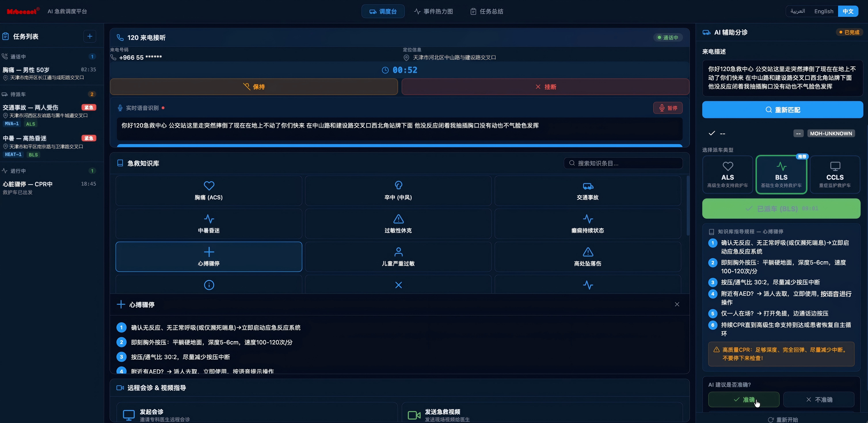Mark AI suggestion as 不准确
The height and width of the screenshot is (423, 868).
click(x=818, y=399)
